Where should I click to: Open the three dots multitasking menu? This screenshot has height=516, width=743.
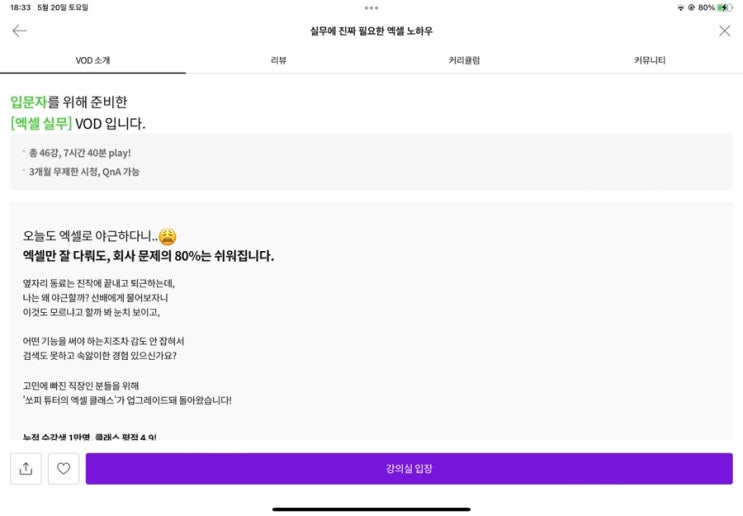[x=371, y=7]
